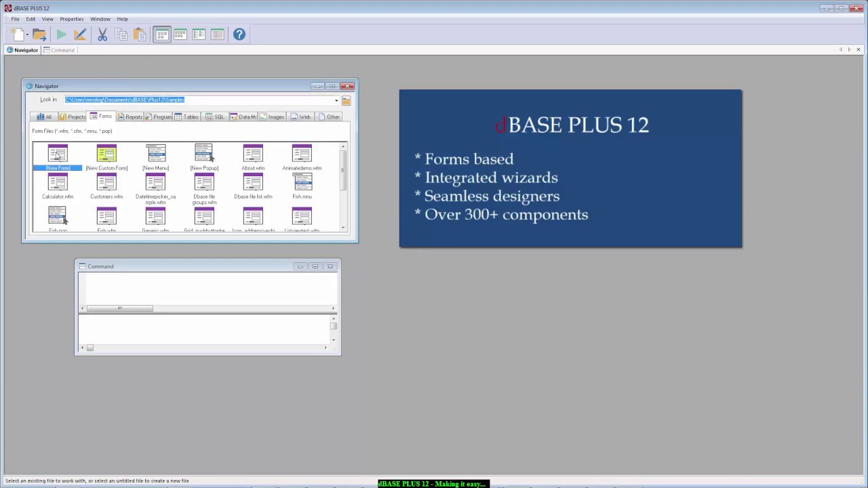Click the Command results pane scroll-right arrow
Screen dimensions: 868x488
coord(325,348)
